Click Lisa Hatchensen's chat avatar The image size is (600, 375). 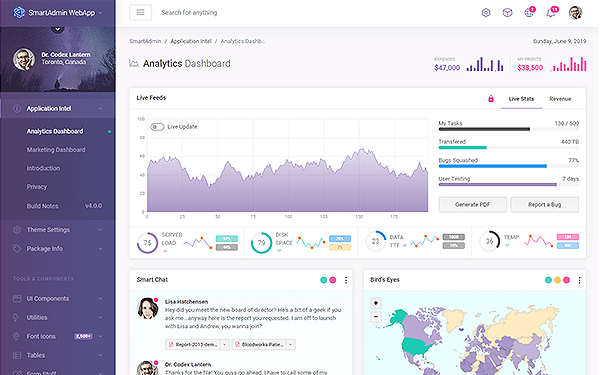(x=148, y=308)
